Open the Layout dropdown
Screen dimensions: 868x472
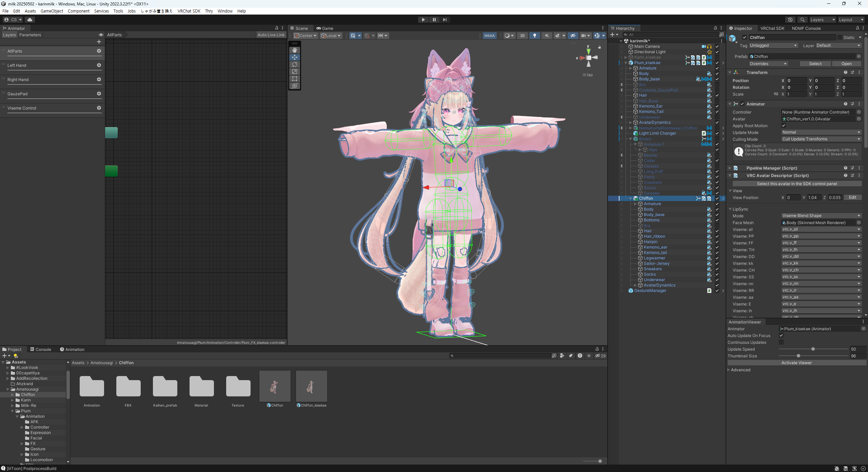[x=851, y=20]
